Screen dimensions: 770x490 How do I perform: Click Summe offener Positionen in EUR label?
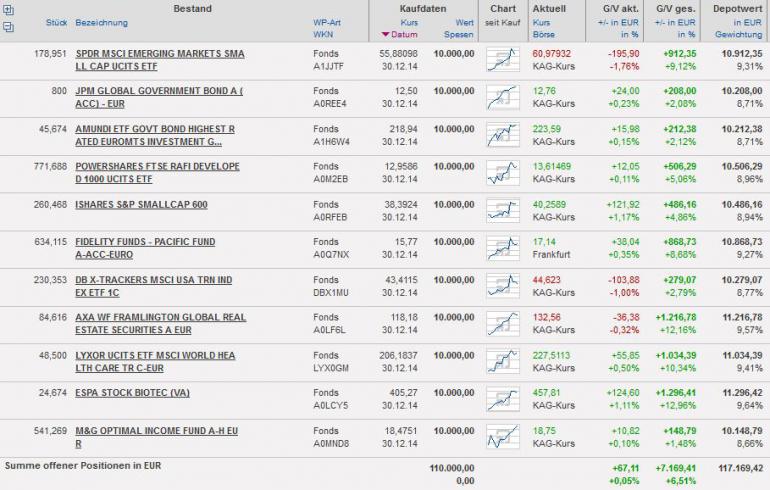click(83, 465)
